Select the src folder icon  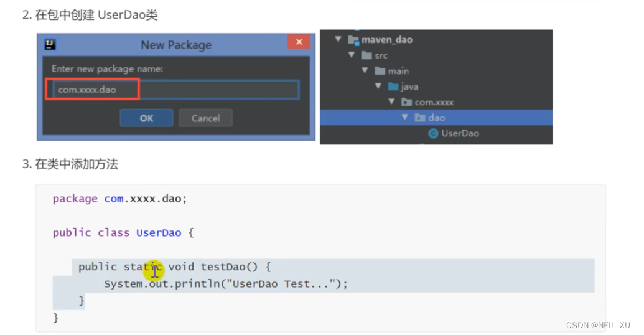(366, 55)
